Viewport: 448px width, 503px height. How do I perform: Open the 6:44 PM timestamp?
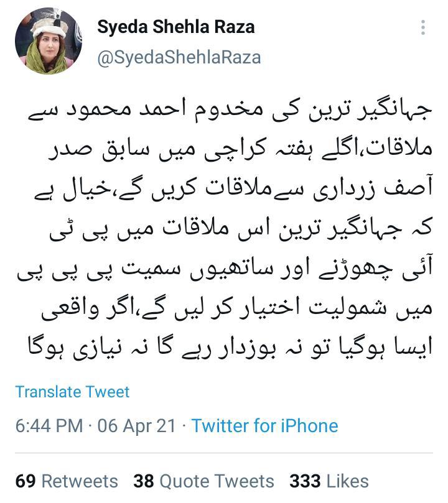pos(49,426)
